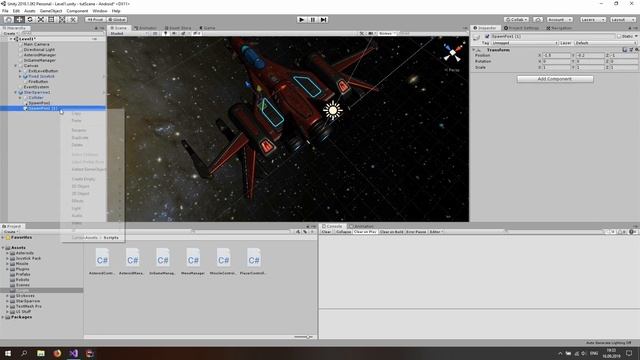The width and height of the screenshot is (640, 360).
Task: Collapse the Transform component
Action: click(x=474, y=50)
